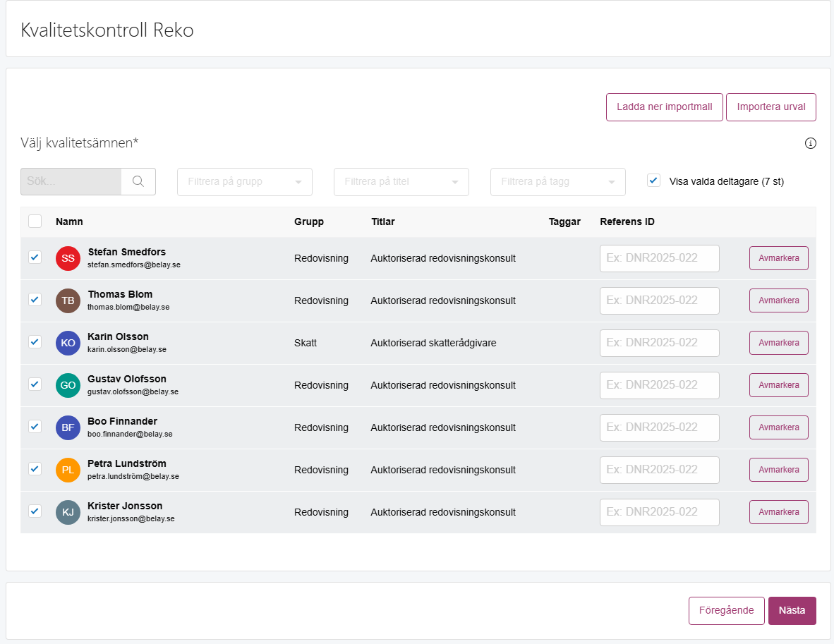Click the Referens ID column header

627,221
